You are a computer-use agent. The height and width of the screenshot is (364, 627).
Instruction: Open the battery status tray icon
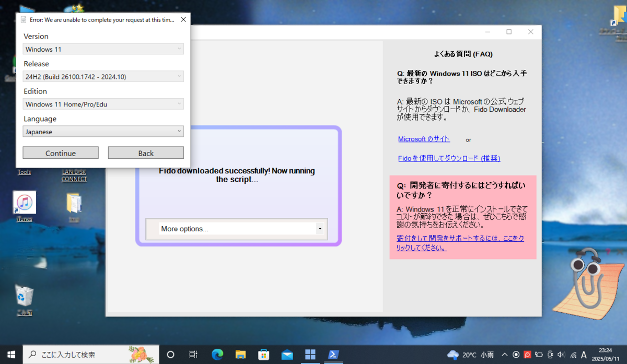539,355
